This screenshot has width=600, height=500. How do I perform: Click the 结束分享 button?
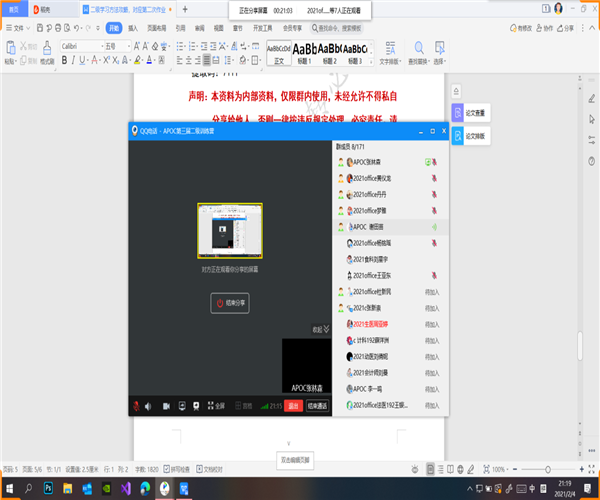(x=229, y=302)
